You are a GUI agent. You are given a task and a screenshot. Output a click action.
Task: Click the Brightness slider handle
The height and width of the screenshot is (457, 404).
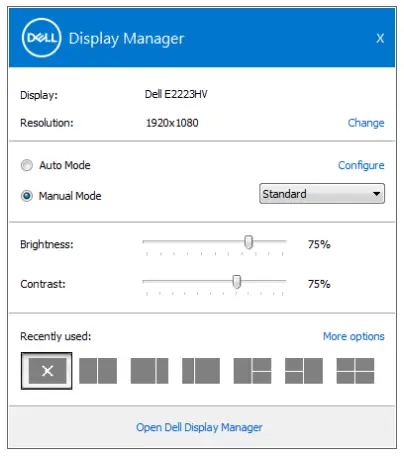click(248, 242)
